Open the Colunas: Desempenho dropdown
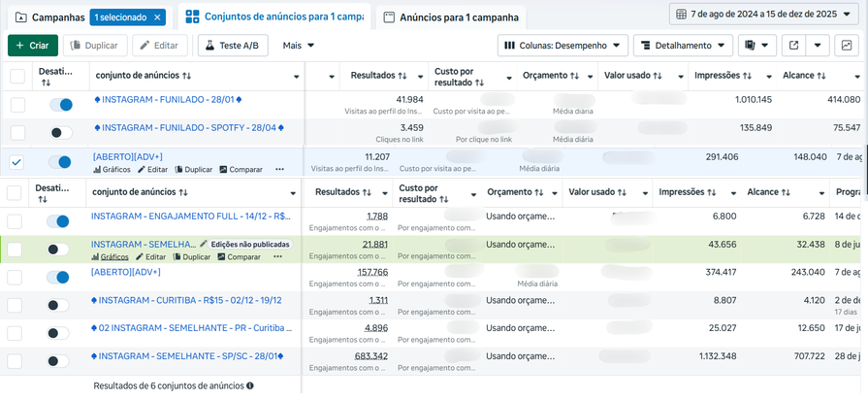The width and height of the screenshot is (868, 401). tap(563, 46)
